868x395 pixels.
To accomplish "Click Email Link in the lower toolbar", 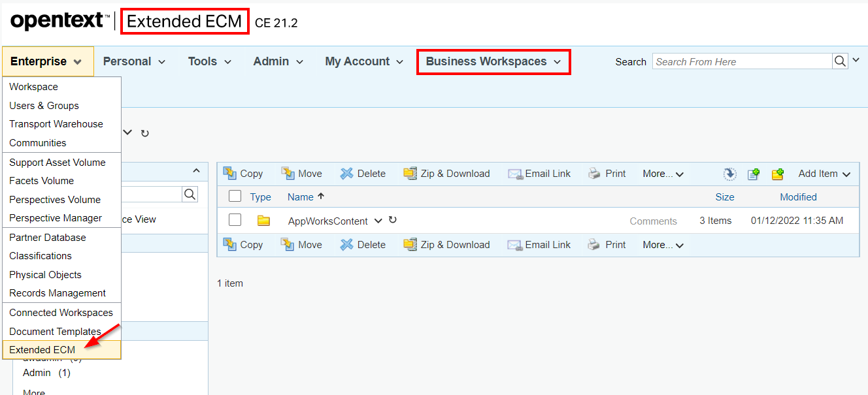I will pyautogui.click(x=539, y=245).
